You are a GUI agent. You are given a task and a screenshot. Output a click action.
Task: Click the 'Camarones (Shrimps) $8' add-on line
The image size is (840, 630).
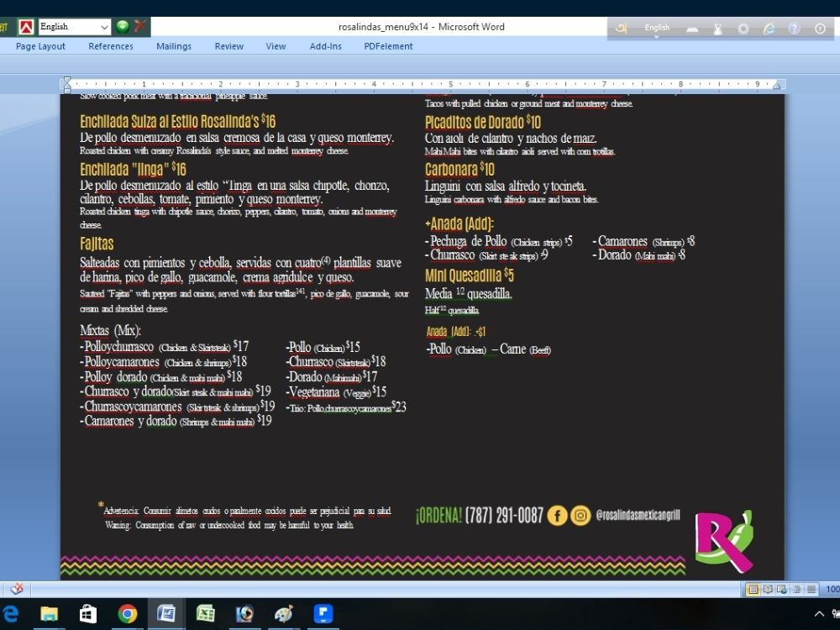643,242
